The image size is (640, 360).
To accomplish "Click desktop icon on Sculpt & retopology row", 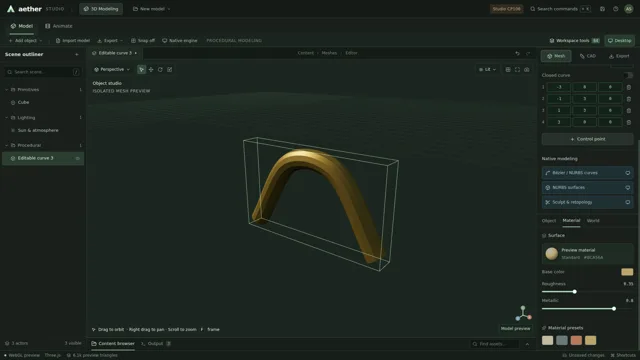I will pyautogui.click(x=628, y=202).
